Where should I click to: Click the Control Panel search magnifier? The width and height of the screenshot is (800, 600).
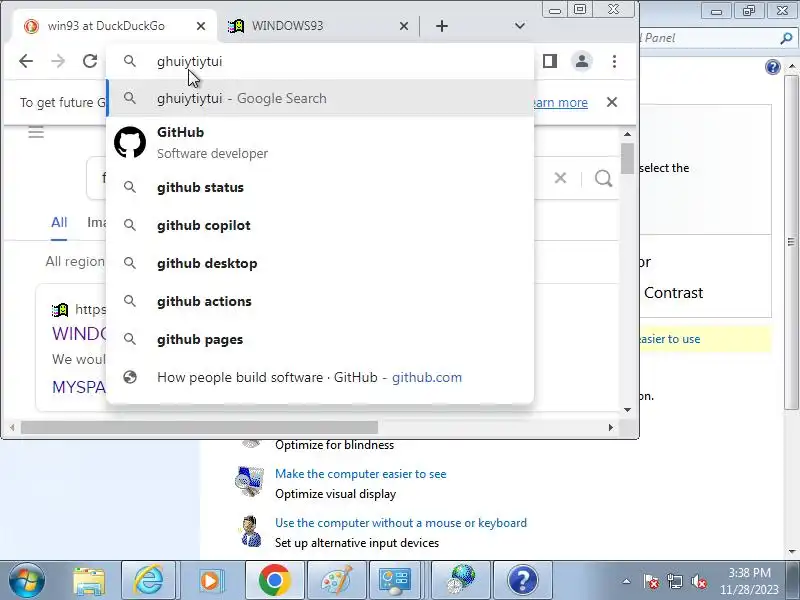coord(786,38)
